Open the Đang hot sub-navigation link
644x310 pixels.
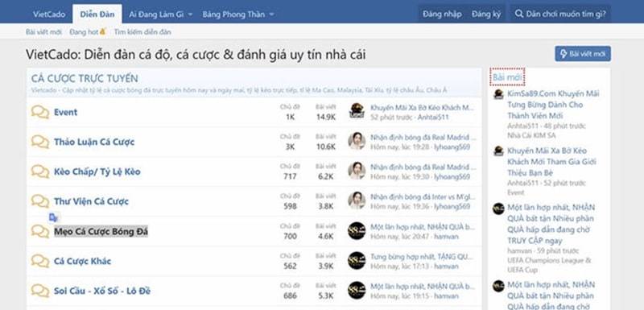88,31
